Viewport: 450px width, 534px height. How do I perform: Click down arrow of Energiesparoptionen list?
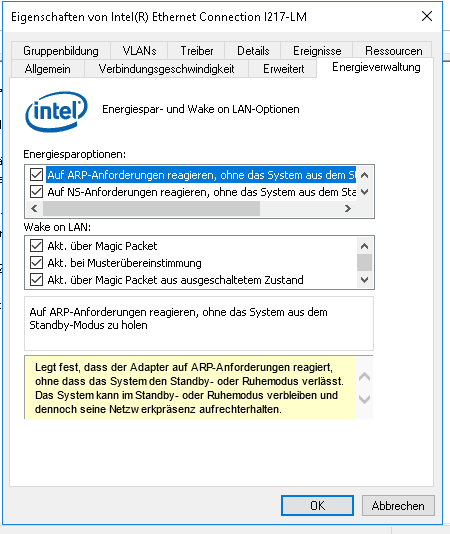[x=364, y=192]
